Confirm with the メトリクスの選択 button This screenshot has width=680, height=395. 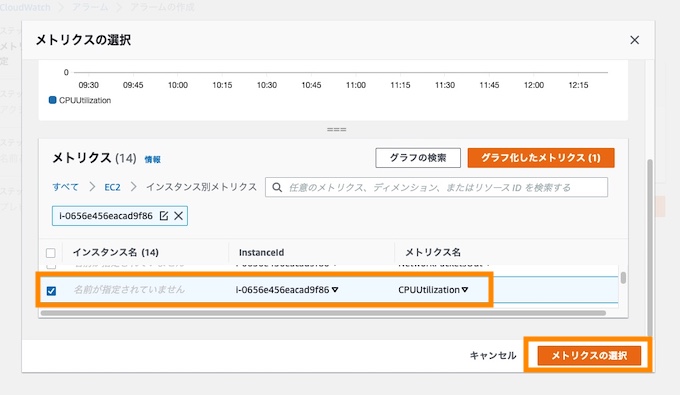coord(589,356)
